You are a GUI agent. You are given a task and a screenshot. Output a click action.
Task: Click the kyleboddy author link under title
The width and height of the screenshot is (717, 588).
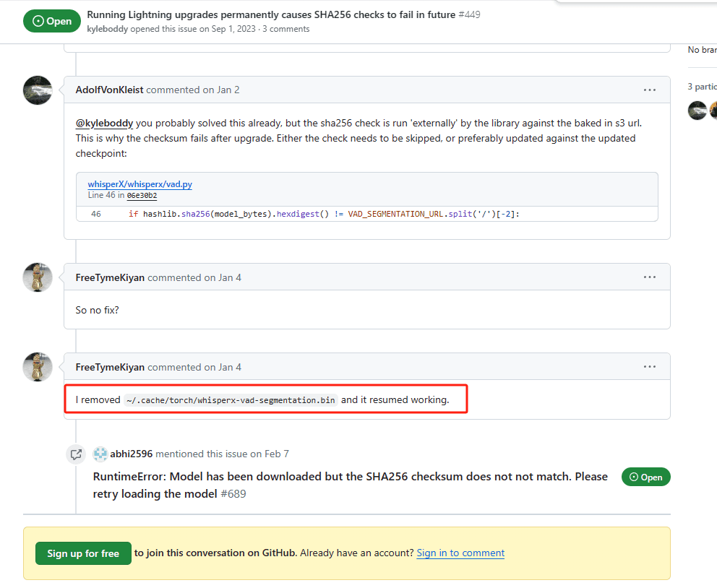[x=107, y=29]
